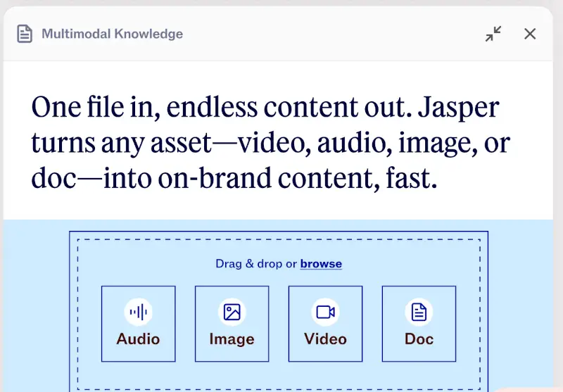Select the Audio label text
This screenshot has height=392, width=563.
pos(138,339)
